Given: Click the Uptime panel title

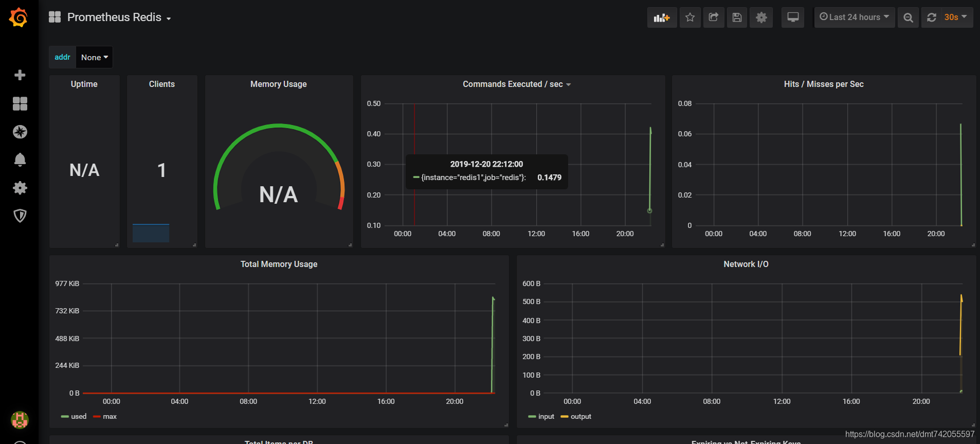Looking at the screenshot, I should coord(84,84).
